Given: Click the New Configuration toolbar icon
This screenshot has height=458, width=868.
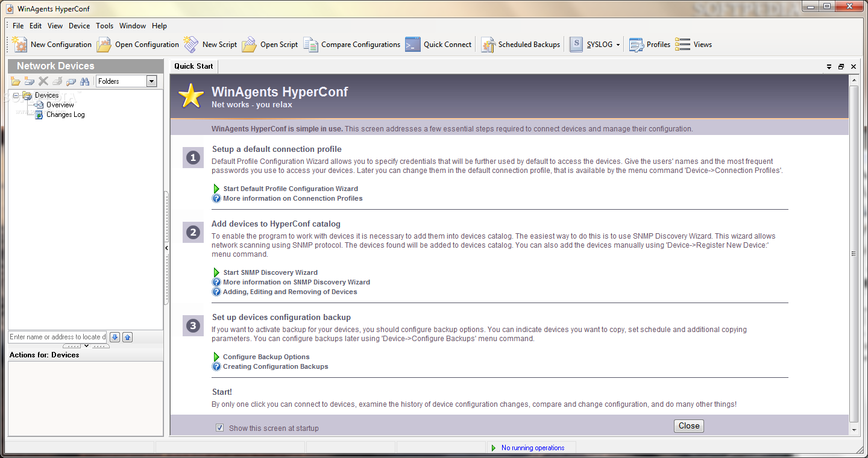Looking at the screenshot, I should pyautogui.click(x=20, y=45).
